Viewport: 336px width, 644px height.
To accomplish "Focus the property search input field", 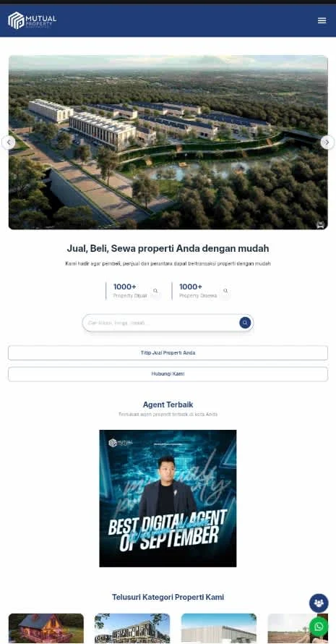I will pyautogui.click(x=161, y=323).
